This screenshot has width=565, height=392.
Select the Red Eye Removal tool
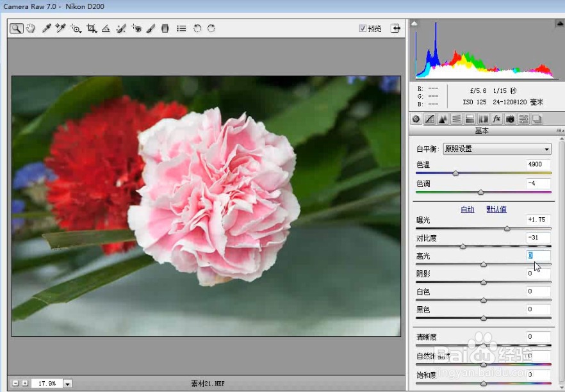tap(136, 28)
